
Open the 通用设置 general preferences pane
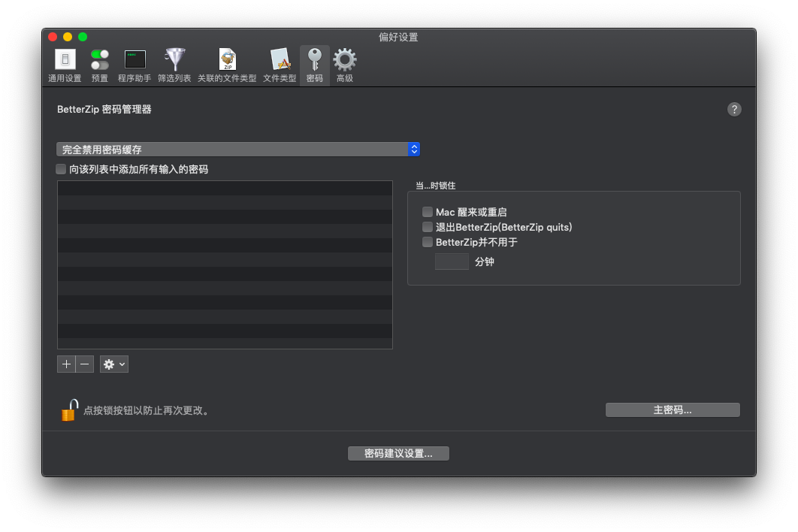click(x=65, y=65)
